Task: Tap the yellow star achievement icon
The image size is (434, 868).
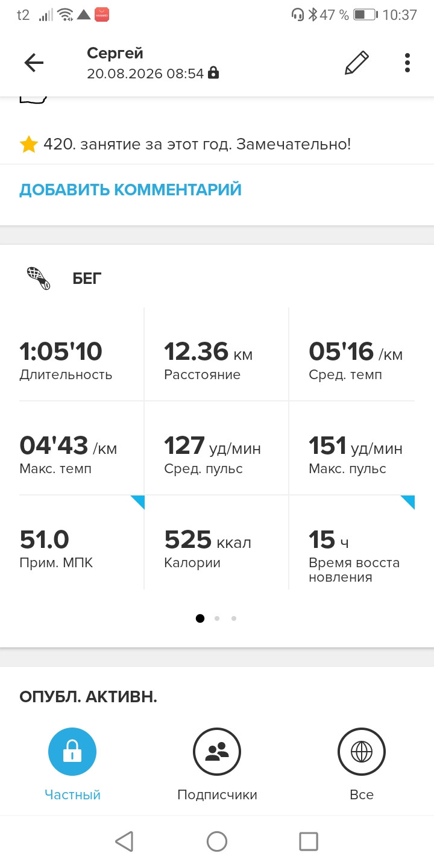Action: click(x=28, y=145)
